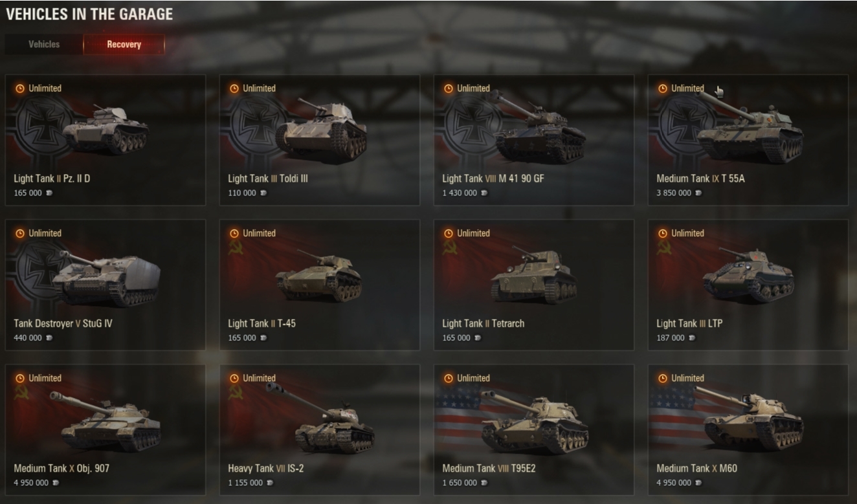The height and width of the screenshot is (504, 857).
Task: Select the Toldi III tank image
Action: 321,129
